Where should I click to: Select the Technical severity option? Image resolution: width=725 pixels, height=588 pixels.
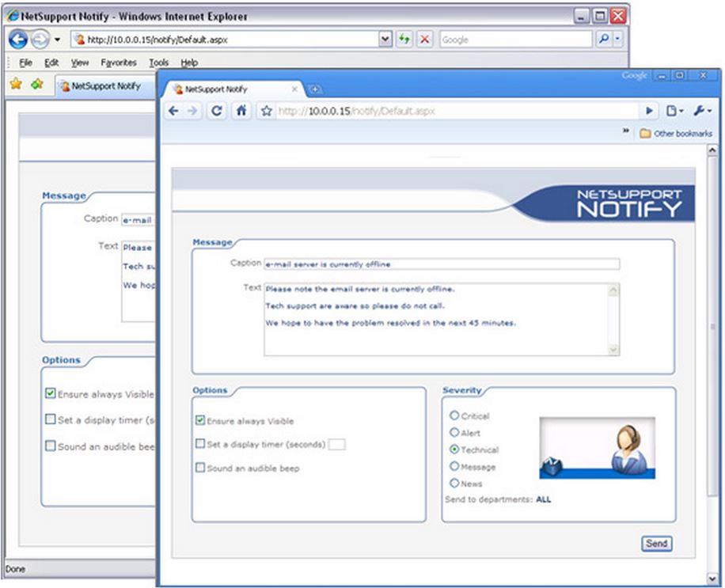point(454,449)
